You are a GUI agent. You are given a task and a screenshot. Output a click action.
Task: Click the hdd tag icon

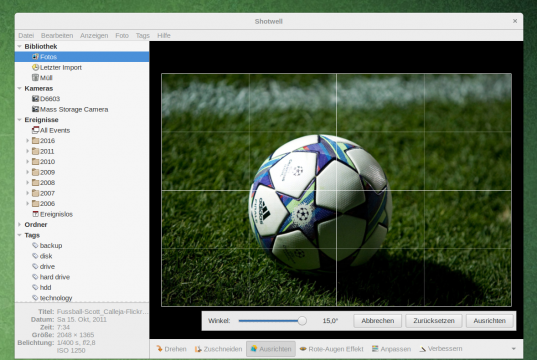[x=35, y=287]
